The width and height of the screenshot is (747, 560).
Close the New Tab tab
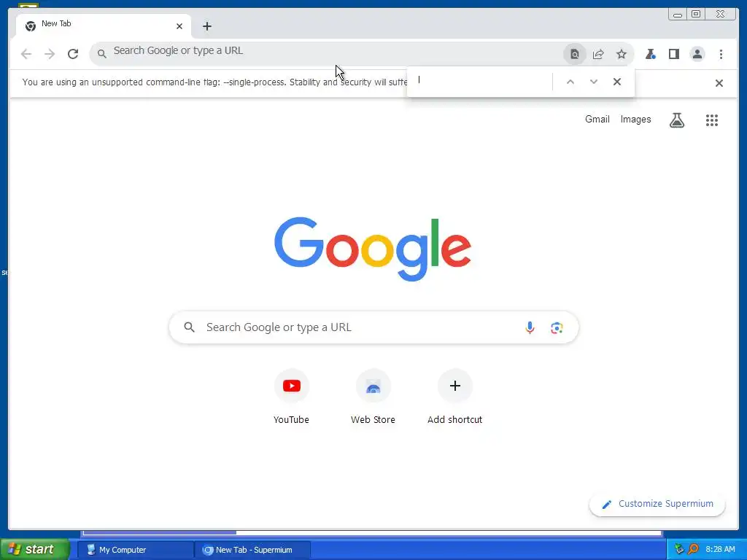tap(179, 26)
